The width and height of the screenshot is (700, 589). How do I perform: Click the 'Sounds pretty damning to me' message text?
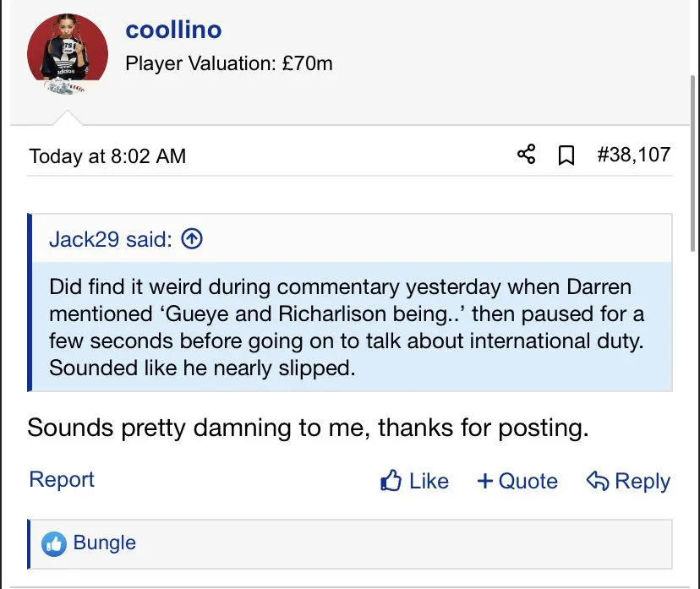click(308, 427)
